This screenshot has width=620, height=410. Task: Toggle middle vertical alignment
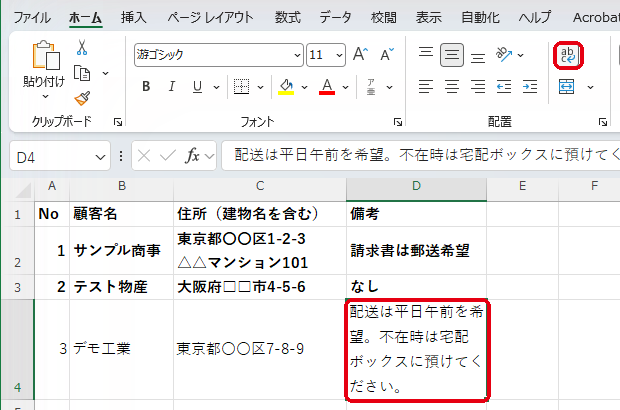(x=452, y=55)
